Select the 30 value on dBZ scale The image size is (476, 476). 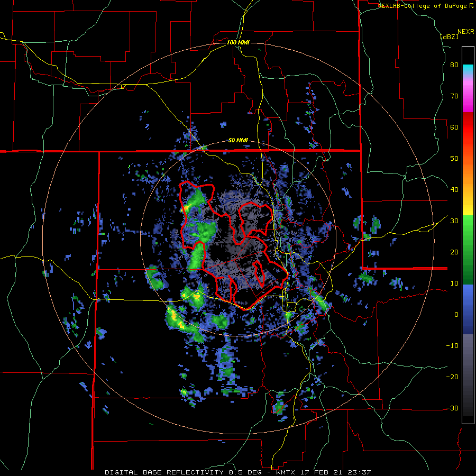coord(454,221)
